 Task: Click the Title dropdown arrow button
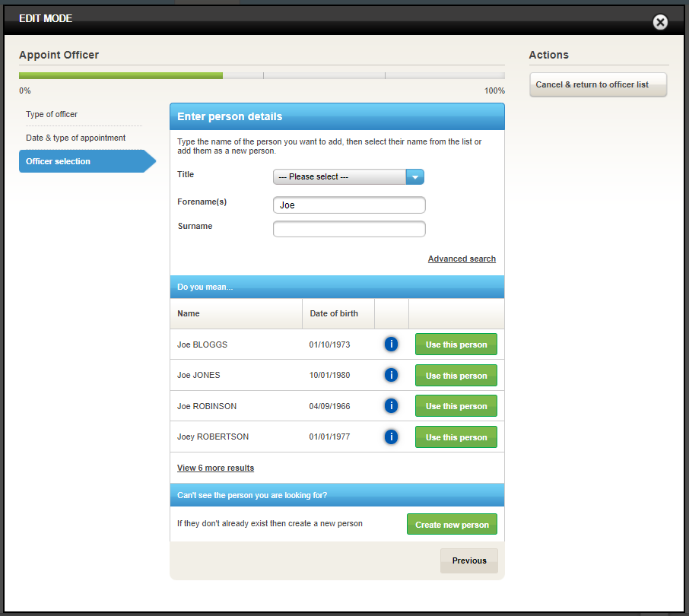pos(415,177)
